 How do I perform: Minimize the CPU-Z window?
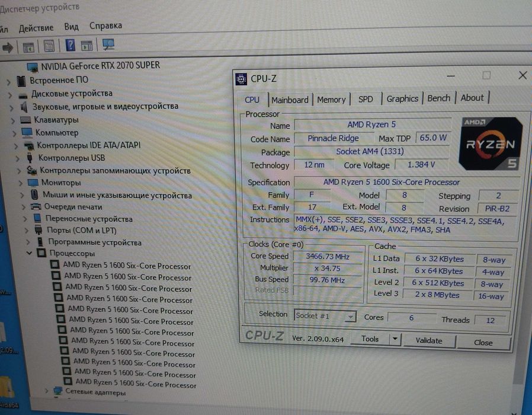(x=451, y=76)
